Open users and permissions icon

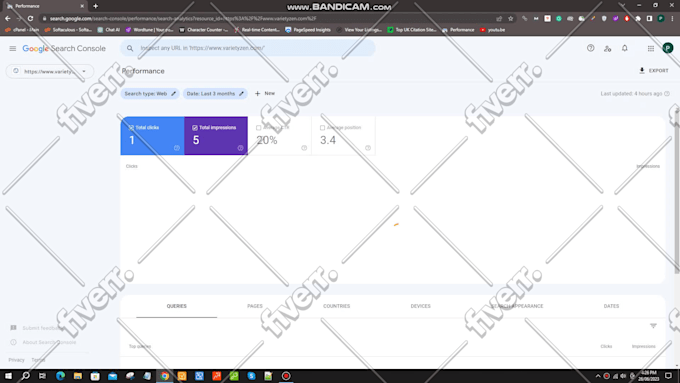[x=607, y=49]
